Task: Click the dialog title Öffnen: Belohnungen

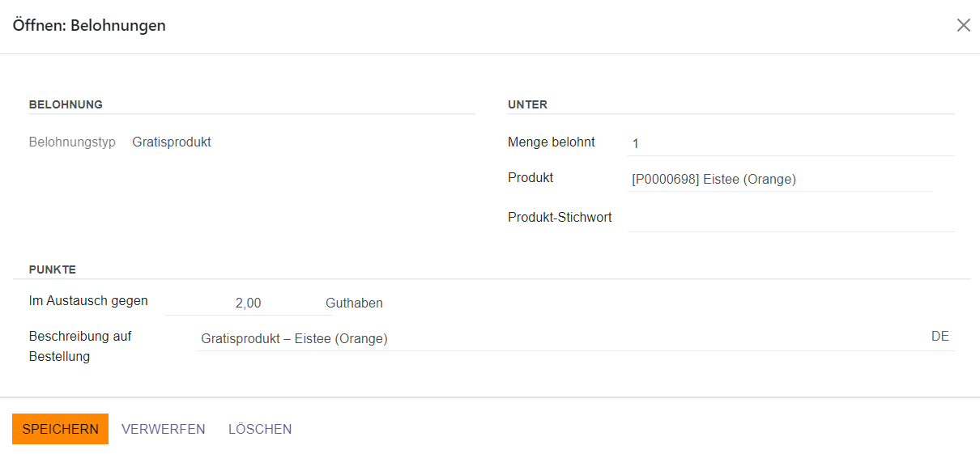Action: coord(89,26)
